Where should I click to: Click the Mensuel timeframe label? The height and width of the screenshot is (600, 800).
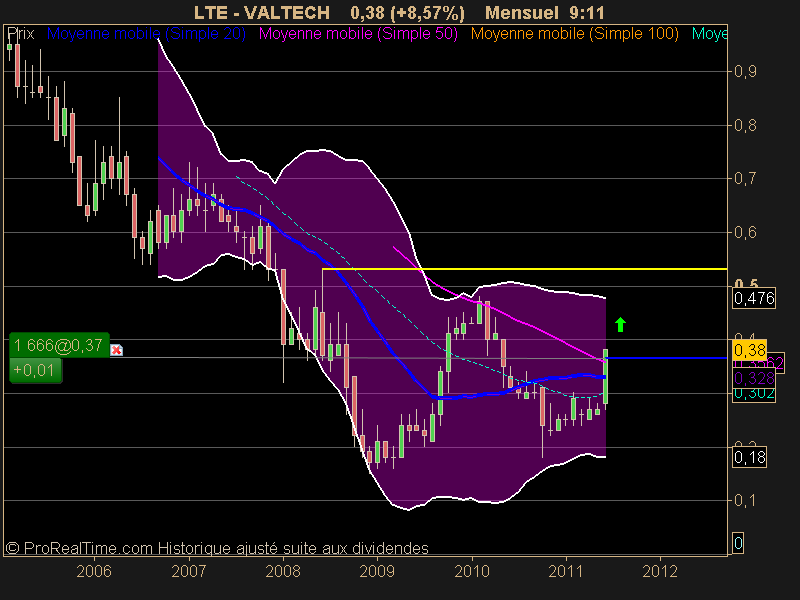[x=521, y=12]
